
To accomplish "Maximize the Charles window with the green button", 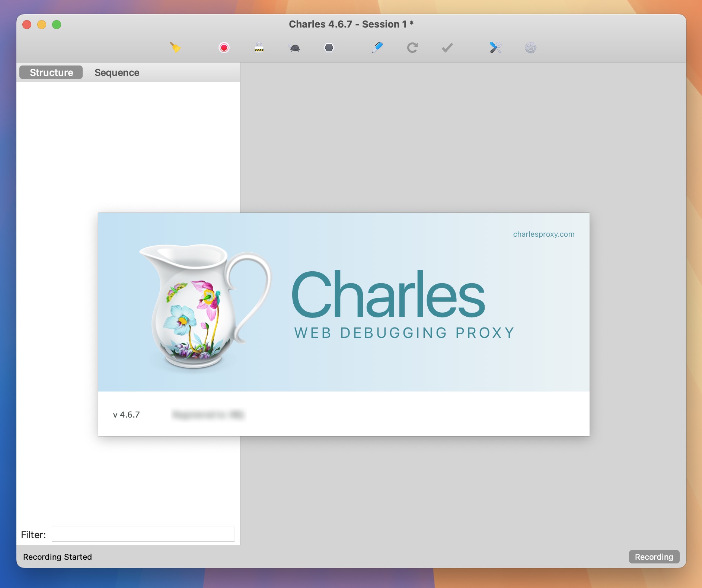I will point(57,25).
